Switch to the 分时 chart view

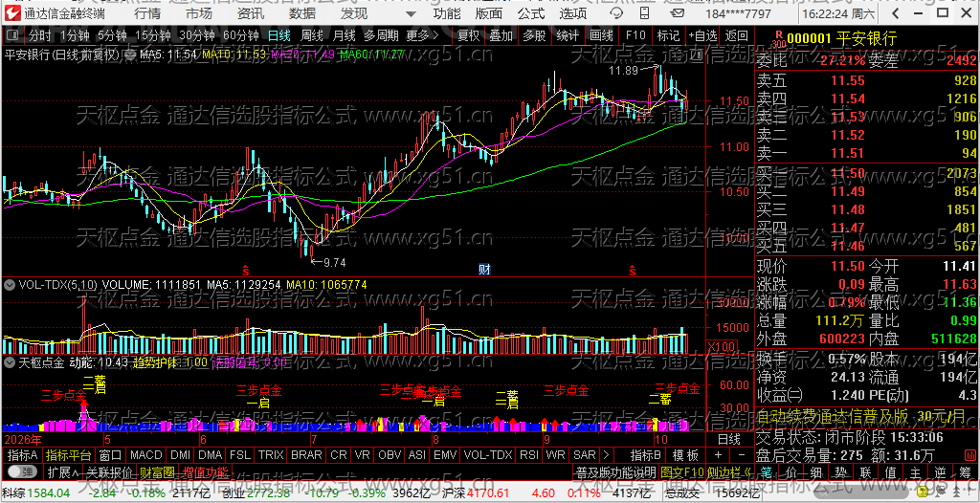point(40,35)
